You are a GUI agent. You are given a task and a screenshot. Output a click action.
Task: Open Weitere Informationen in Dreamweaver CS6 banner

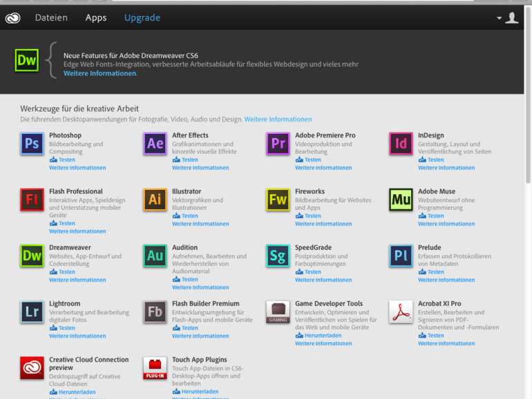tap(100, 73)
